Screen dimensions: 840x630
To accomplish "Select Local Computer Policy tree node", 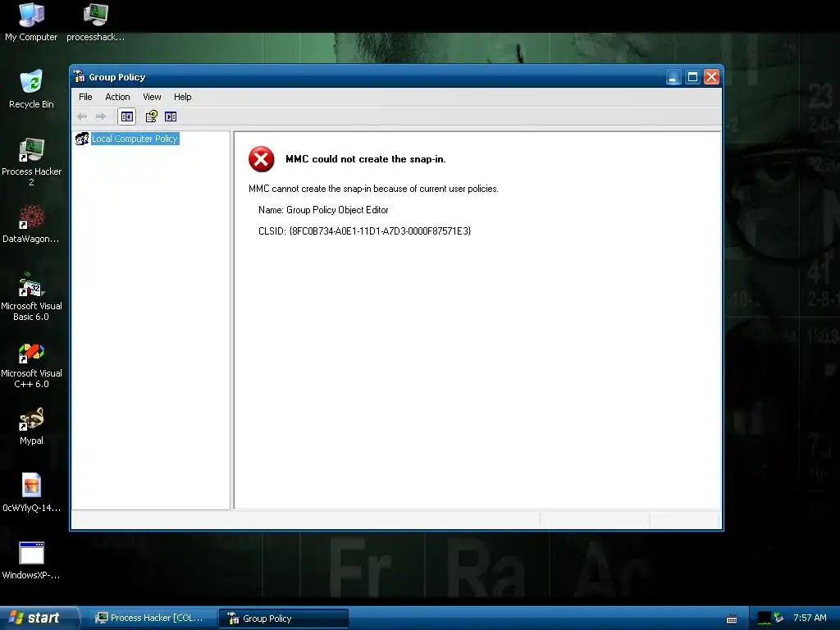I will click(135, 139).
